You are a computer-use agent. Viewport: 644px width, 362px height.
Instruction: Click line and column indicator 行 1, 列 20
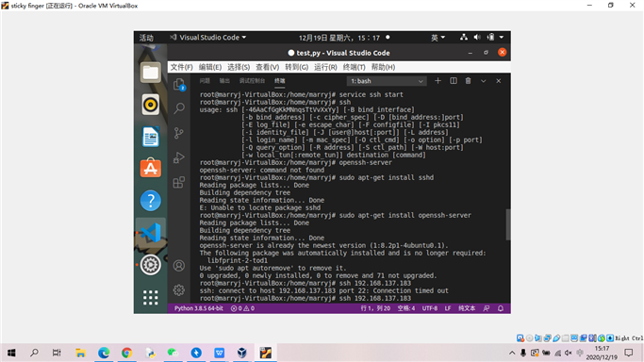pyautogui.click(x=375, y=308)
